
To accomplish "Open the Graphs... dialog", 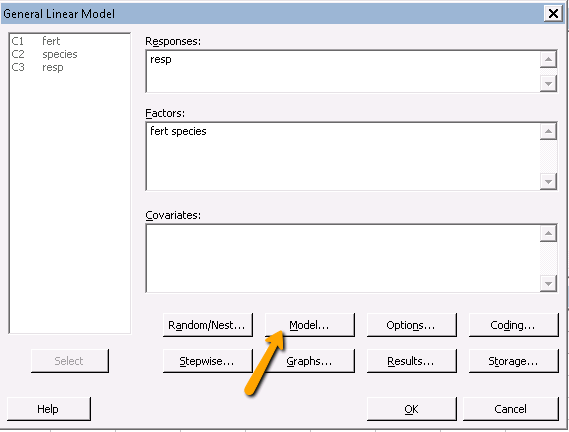I will (310, 361).
